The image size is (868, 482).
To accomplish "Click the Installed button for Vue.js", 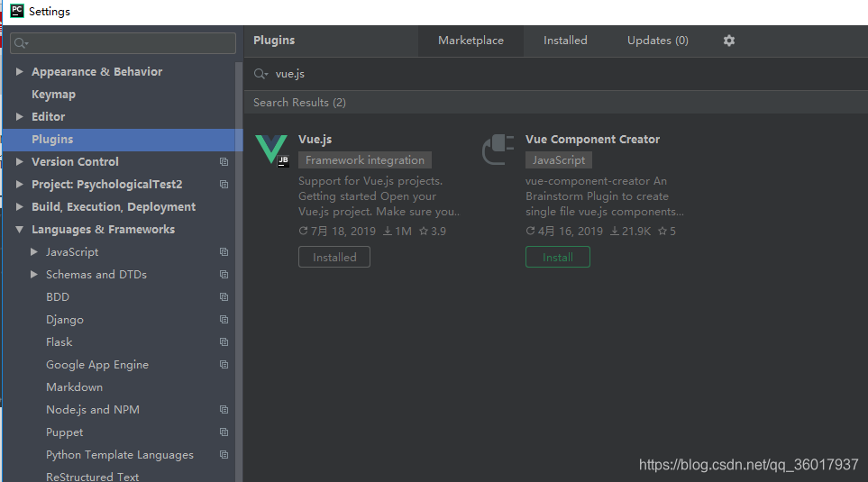I will [334, 257].
